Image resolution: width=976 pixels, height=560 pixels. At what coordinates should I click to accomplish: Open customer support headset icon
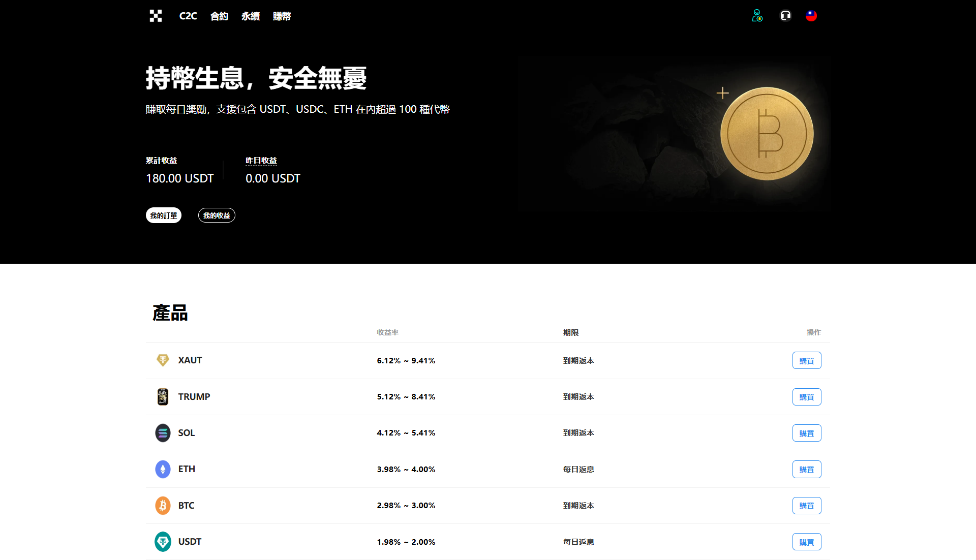[785, 16]
